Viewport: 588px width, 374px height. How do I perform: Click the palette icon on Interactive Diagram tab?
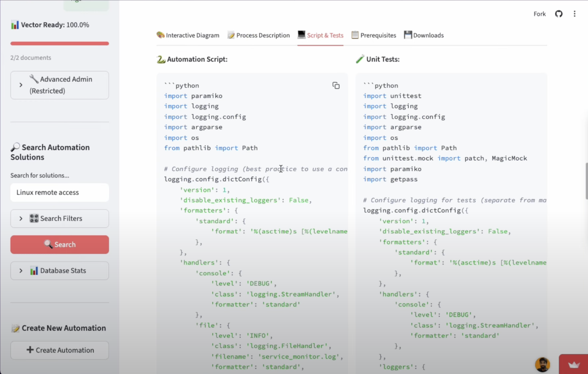tap(160, 35)
